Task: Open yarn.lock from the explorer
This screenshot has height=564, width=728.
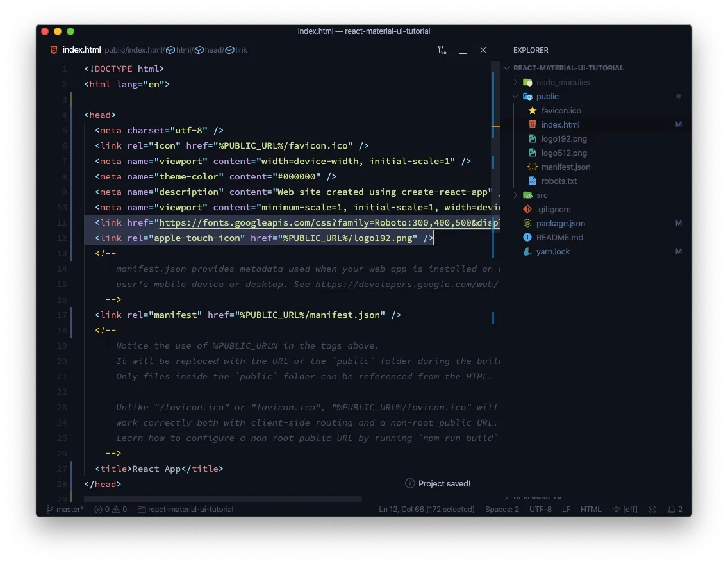Action: [x=553, y=252]
